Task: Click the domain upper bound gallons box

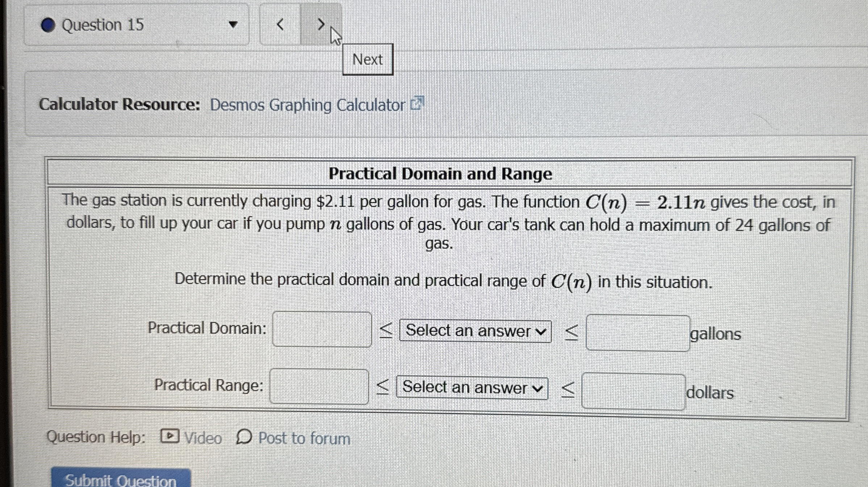Action: (x=637, y=333)
